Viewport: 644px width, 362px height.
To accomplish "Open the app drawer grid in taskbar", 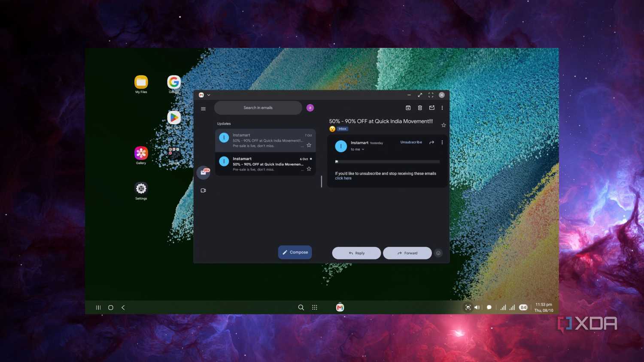I will click(x=315, y=308).
